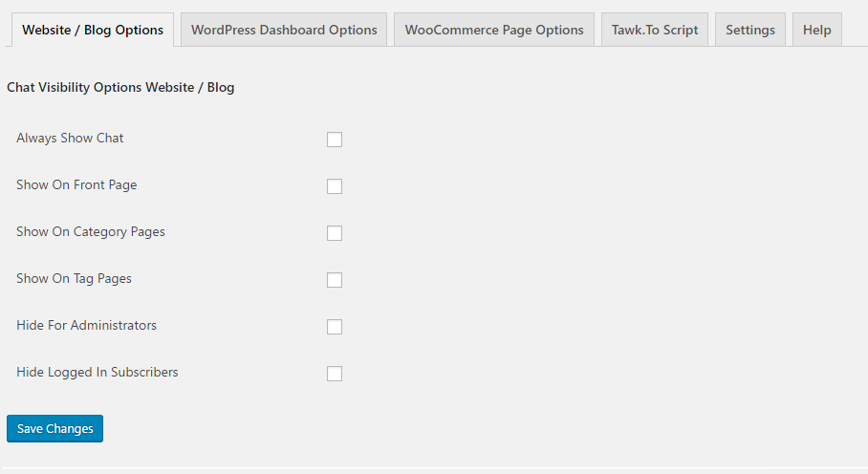
Task: Click the 'Show On Category Pages' label text
Action: click(91, 232)
